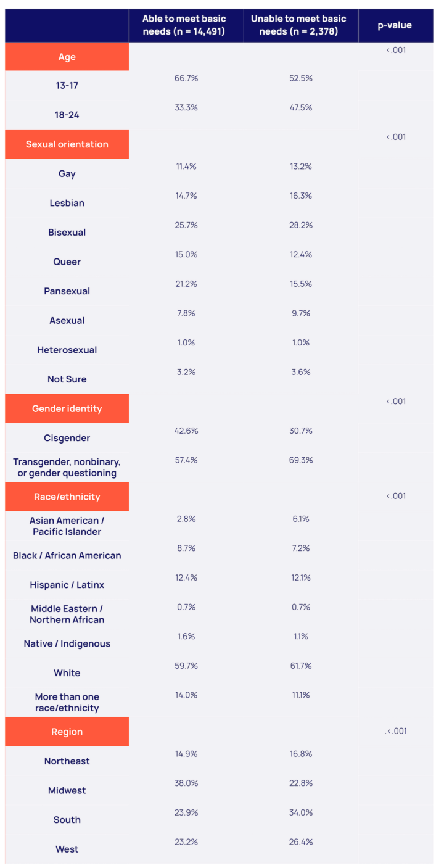Click the Age section header
This screenshot has height=868, width=444.
click(x=67, y=57)
